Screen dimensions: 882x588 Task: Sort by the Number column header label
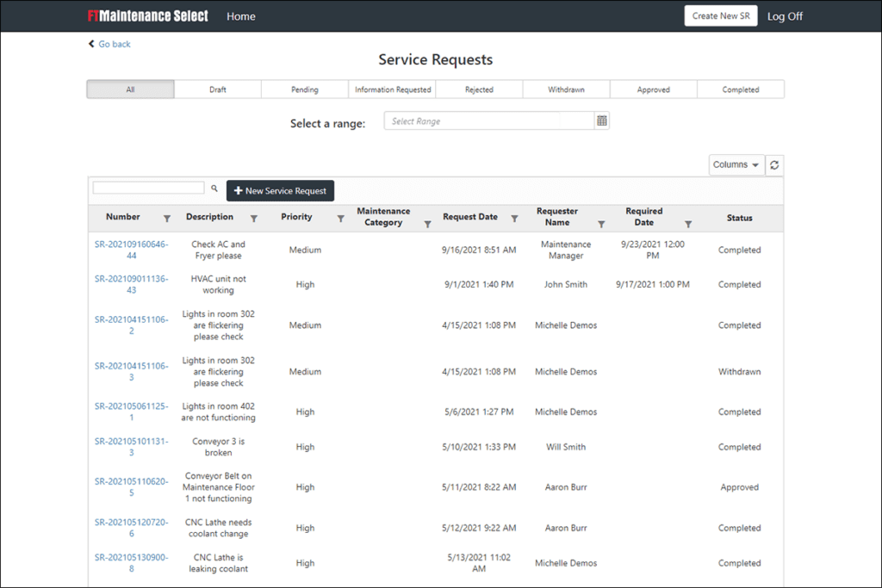122,217
